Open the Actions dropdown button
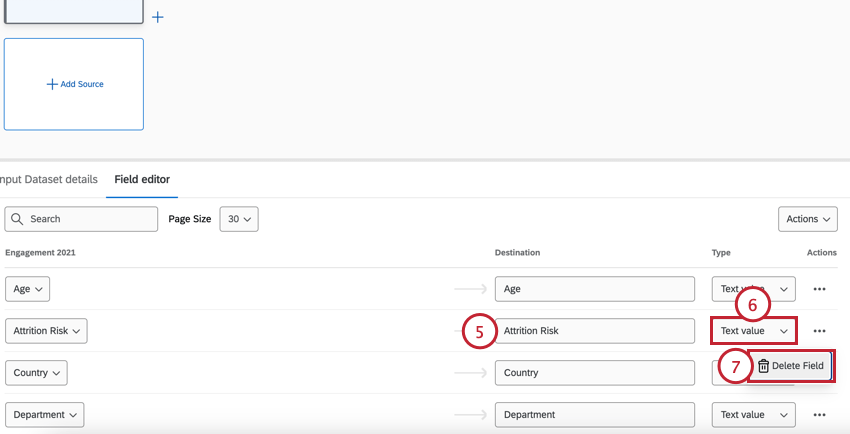 (x=809, y=219)
